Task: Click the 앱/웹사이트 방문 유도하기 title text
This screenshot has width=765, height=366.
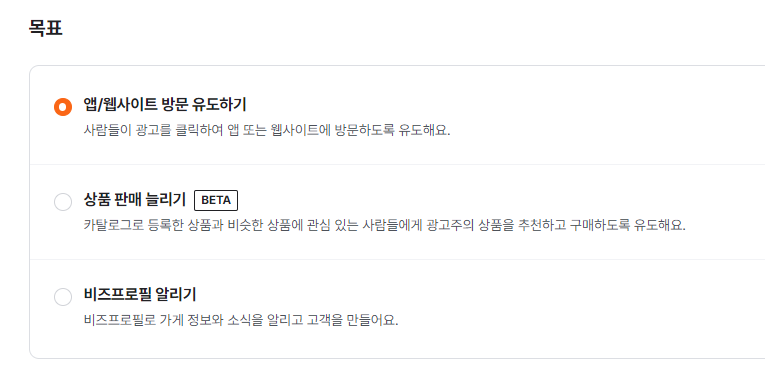Action: coord(165,104)
